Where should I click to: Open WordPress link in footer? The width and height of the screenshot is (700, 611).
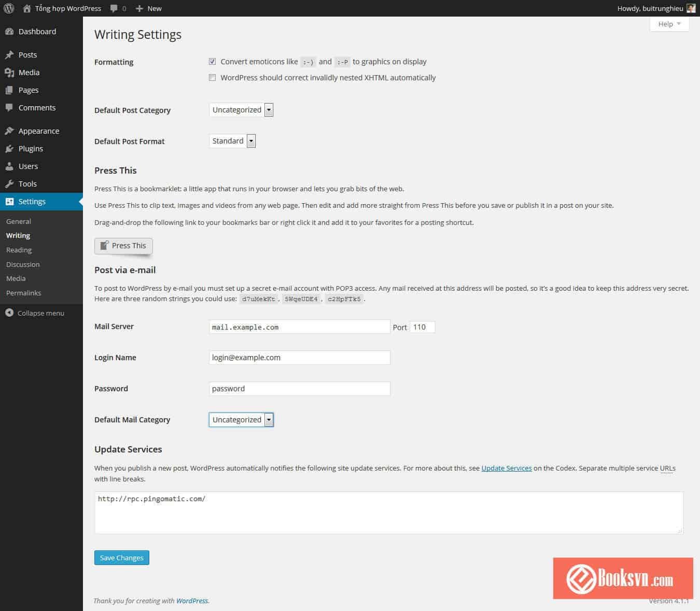[x=192, y=601]
